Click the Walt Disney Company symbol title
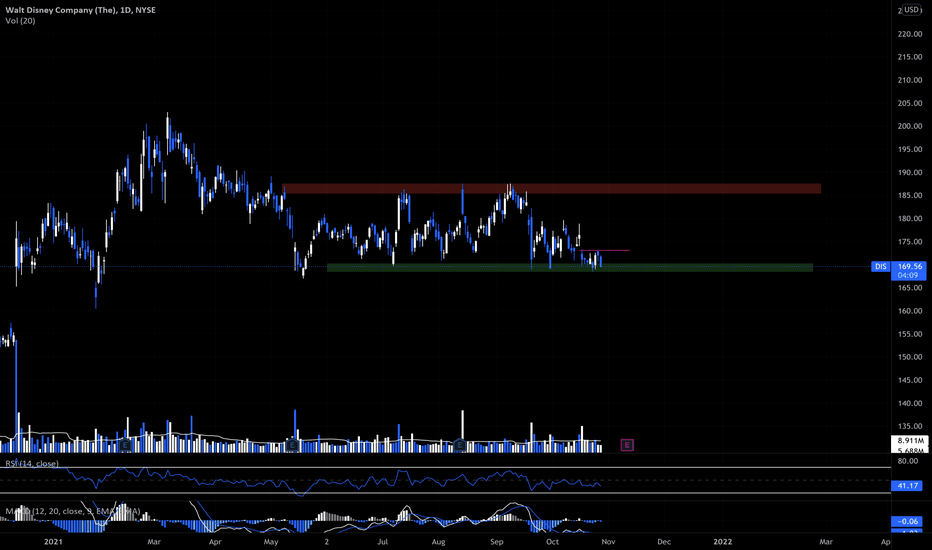The image size is (932, 550). (81, 10)
